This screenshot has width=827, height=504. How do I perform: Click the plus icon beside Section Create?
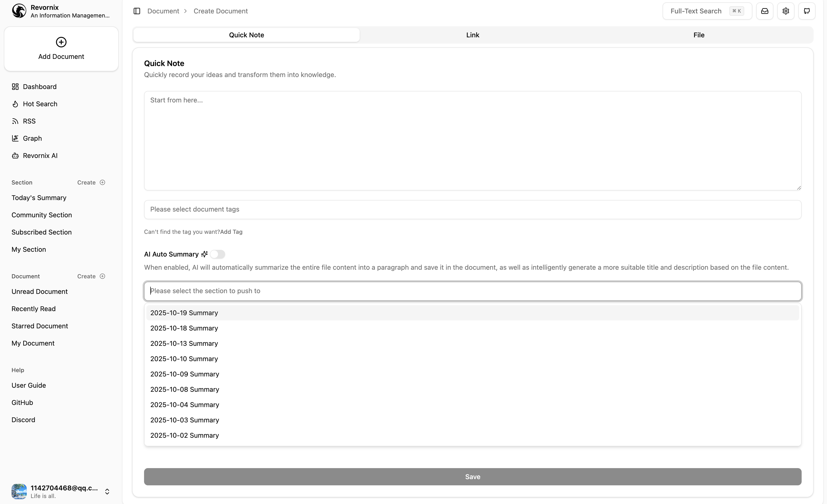point(103,183)
